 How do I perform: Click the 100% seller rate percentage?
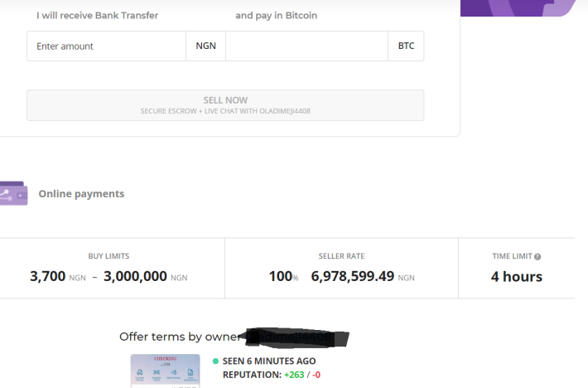coord(283,277)
